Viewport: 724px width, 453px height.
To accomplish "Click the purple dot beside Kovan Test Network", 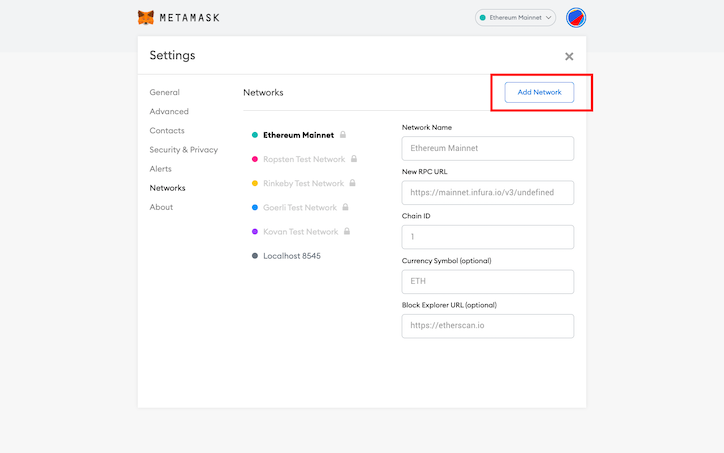I will click(x=254, y=232).
